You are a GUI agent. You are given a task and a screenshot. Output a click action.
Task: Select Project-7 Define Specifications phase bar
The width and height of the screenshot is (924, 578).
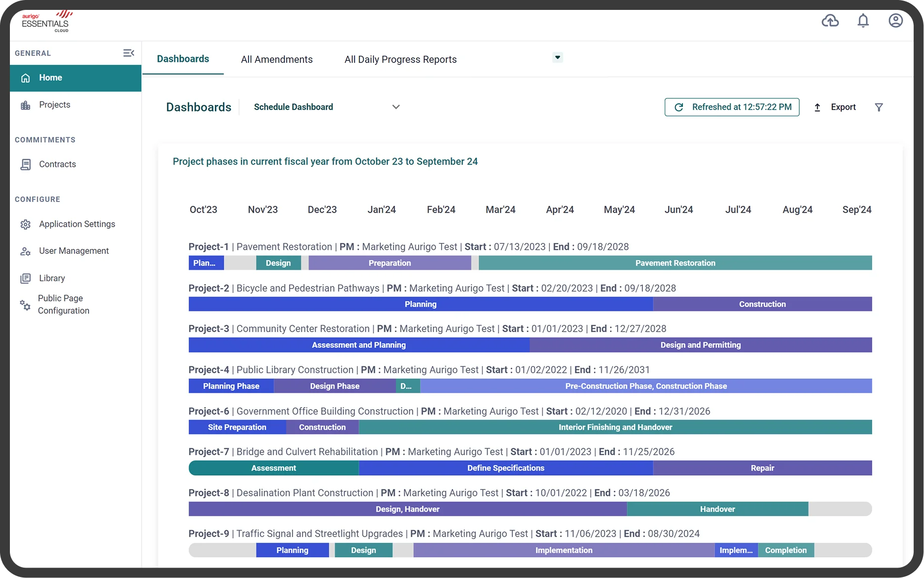[x=506, y=468]
